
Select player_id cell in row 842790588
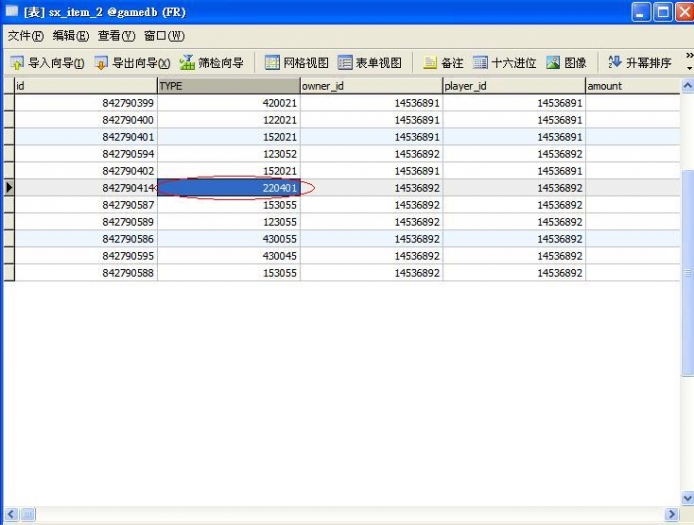514,273
